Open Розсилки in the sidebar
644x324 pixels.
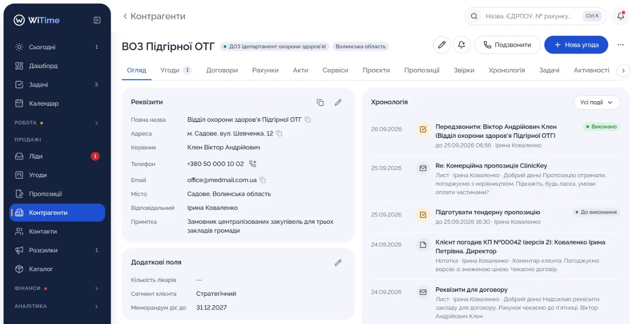[x=57, y=250]
